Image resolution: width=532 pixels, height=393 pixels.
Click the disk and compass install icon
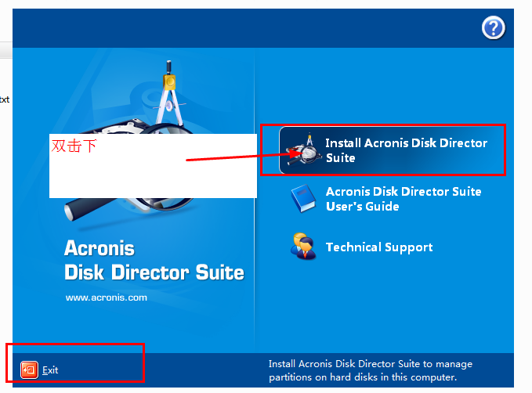[304, 150]
